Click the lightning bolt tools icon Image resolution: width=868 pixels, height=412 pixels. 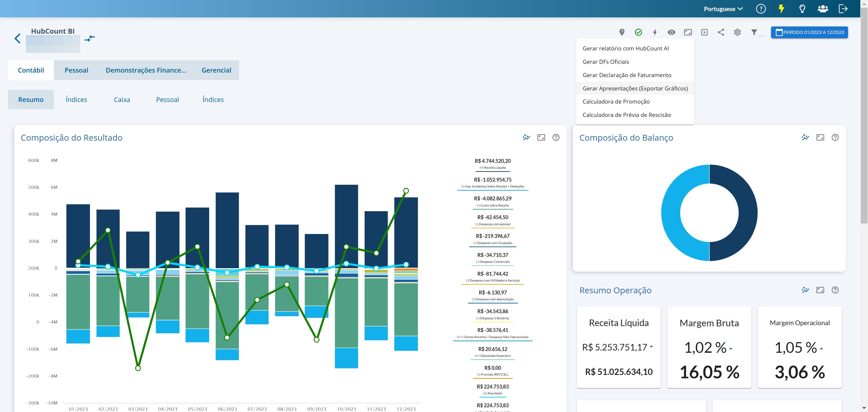tap(655, 32)
